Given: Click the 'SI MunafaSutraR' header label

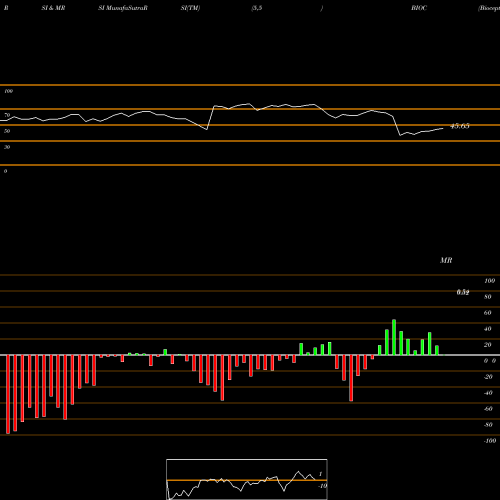Looking at the screenshot, I should (x=123, y=8).
